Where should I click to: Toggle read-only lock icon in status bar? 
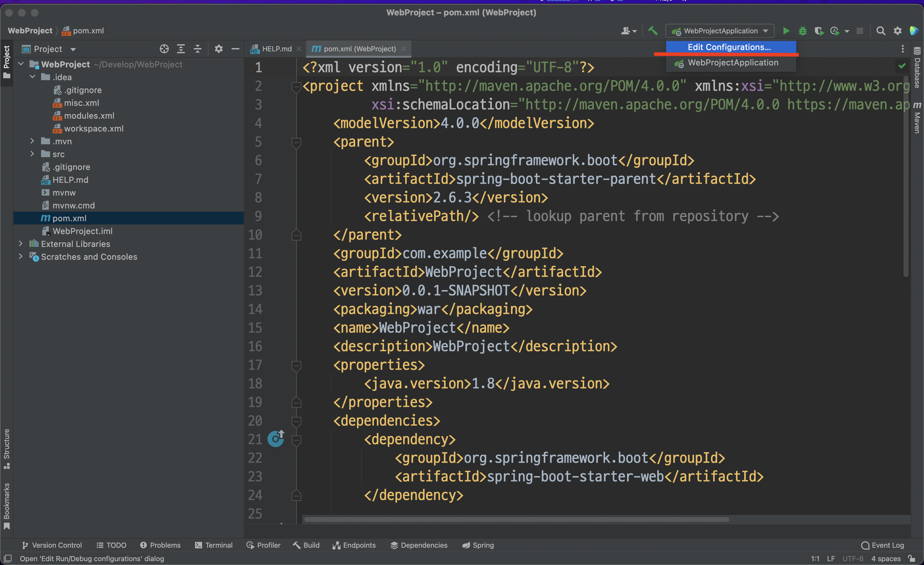tap(912, 558)
